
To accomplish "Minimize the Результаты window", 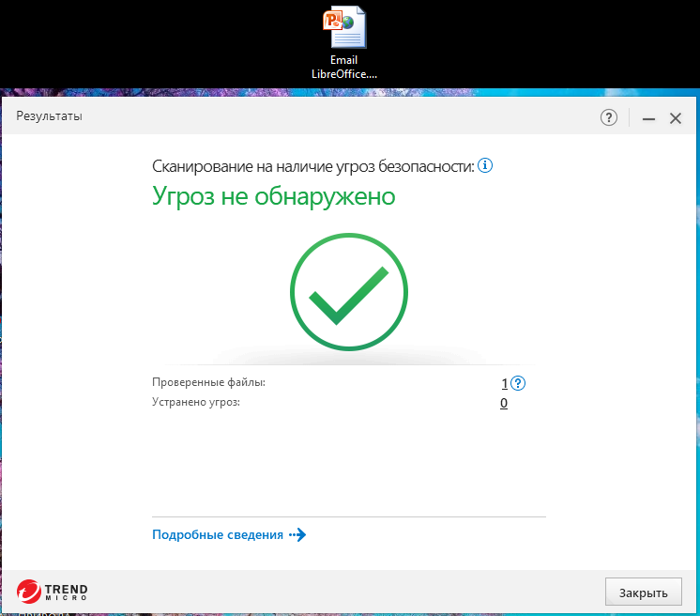I will [648, 118].
